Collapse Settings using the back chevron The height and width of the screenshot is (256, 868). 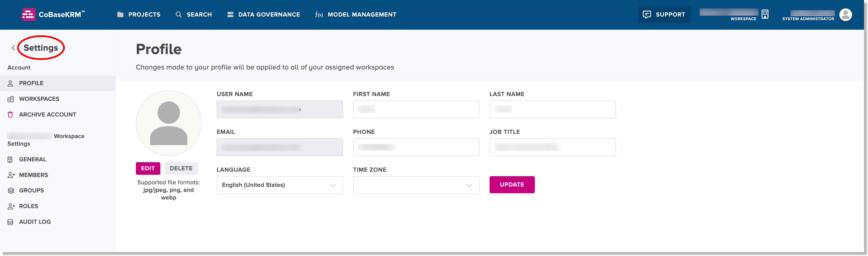[13, 47]
